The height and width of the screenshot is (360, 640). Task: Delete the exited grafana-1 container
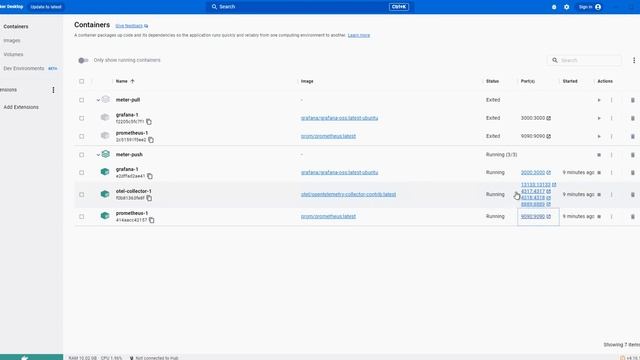pyautogui.click(x=633, y=118)
